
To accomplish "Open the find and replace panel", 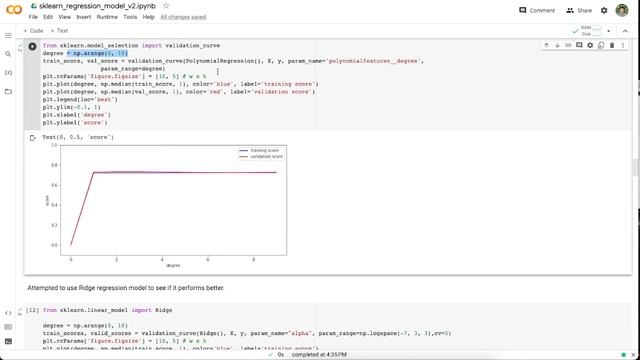I will [x=8, y=54].
